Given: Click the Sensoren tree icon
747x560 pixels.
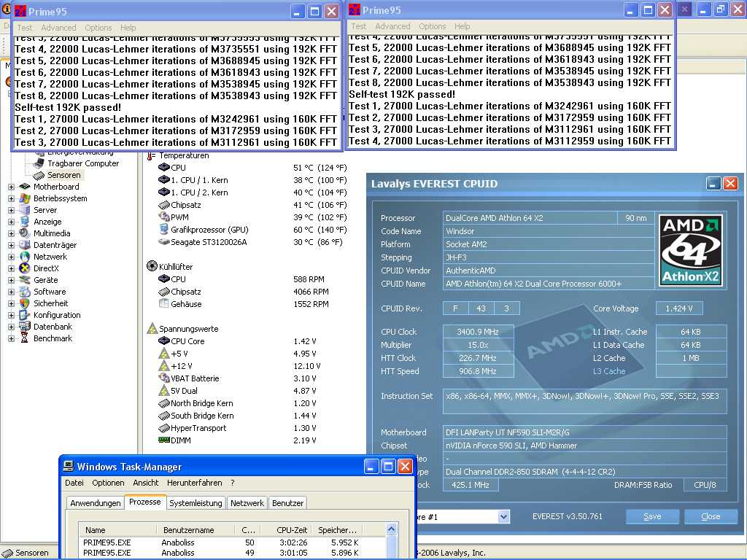Looking at the screenshot, I should point(39,175).
